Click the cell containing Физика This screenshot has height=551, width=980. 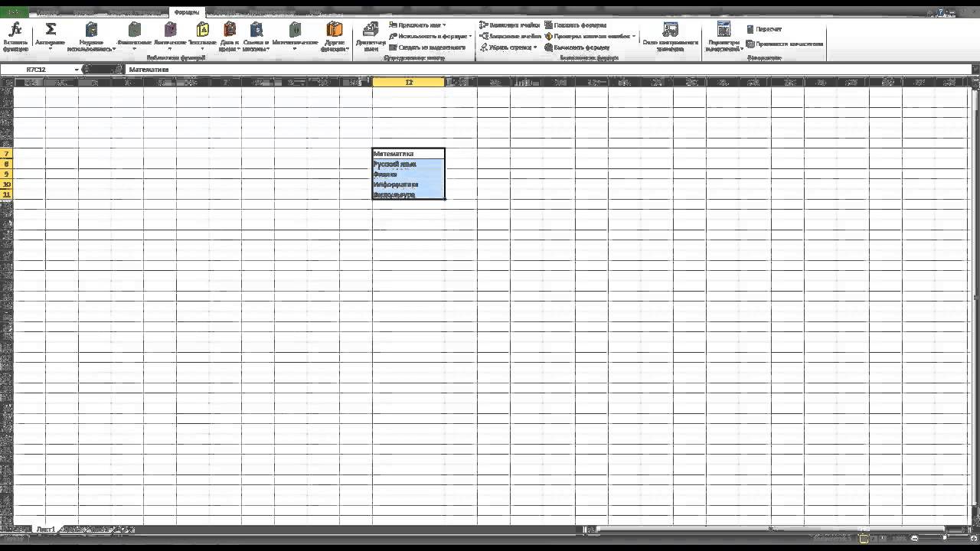point(408,174)
